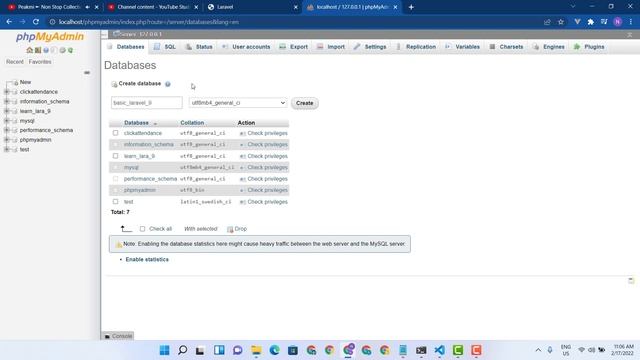Expand phpmyadmin in the navigation tree

(x=7, y=140)
